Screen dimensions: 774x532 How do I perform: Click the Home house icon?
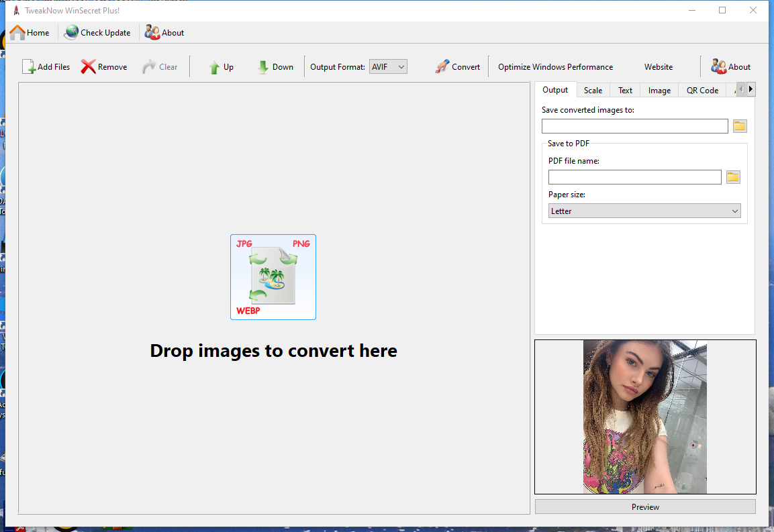click(x=17, y=33)
